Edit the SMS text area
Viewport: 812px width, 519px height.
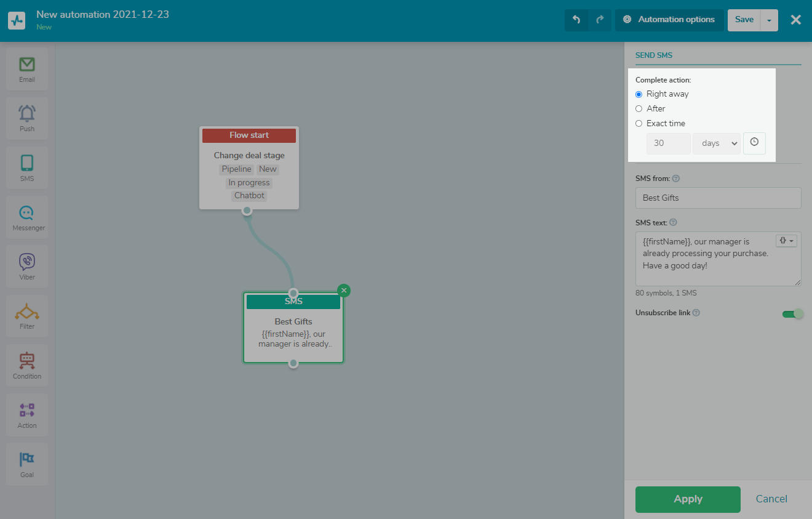[718, 259]
